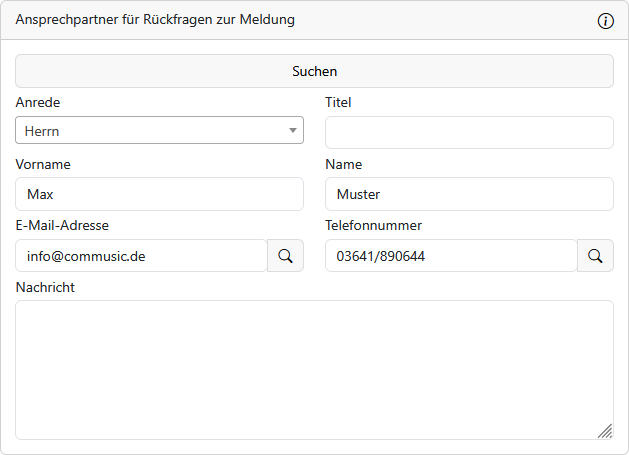The height and width of the screenshot is (455, 629).
Task: Click the Anrede label
Action: [37, 102]
